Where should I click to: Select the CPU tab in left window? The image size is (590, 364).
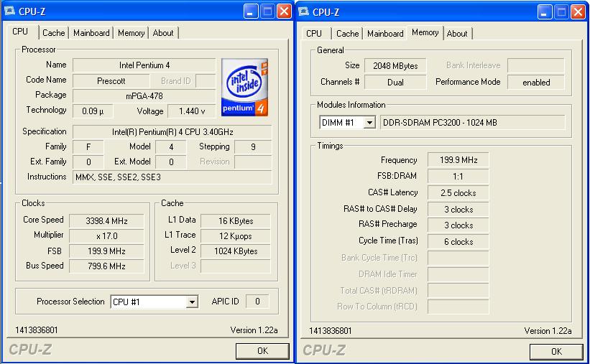20,32
